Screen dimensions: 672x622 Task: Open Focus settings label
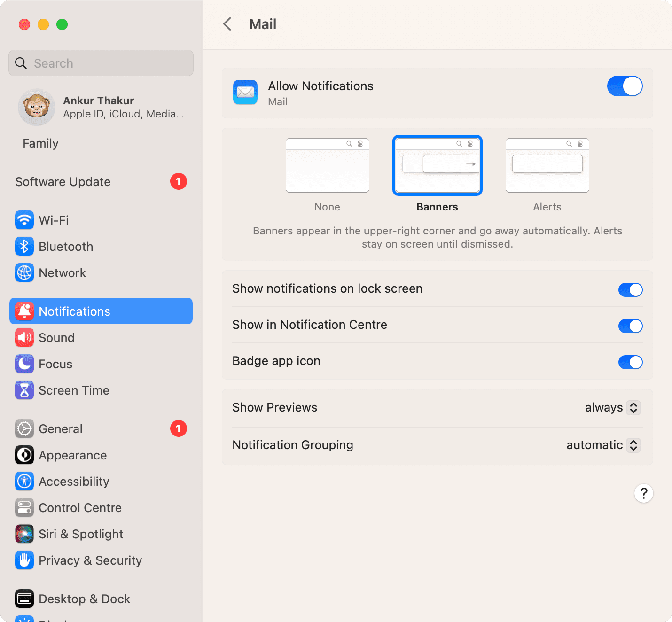[55, 364]
